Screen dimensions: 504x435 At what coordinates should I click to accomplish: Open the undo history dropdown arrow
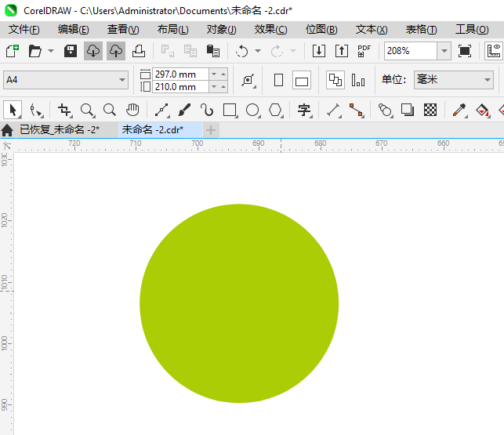coord(258,51)
